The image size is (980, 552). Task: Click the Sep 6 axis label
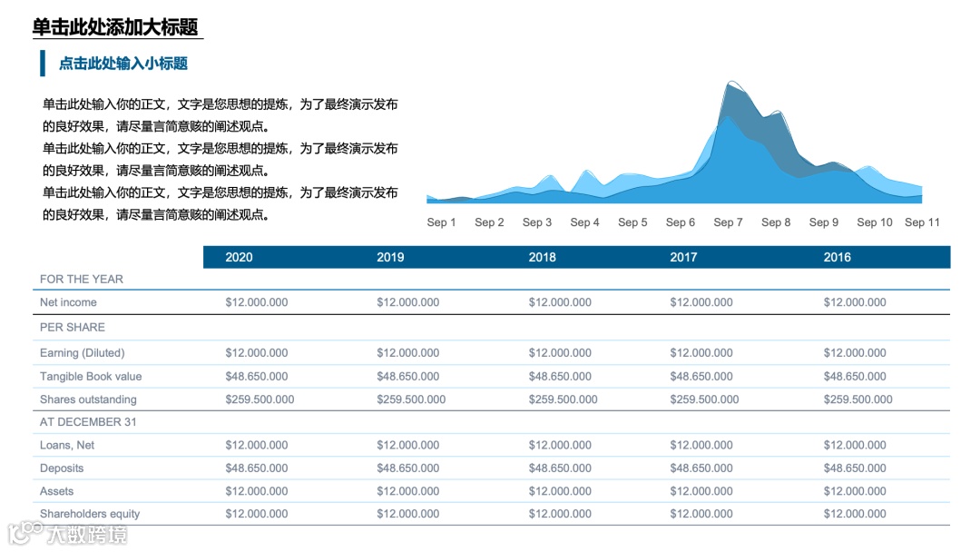680,222
